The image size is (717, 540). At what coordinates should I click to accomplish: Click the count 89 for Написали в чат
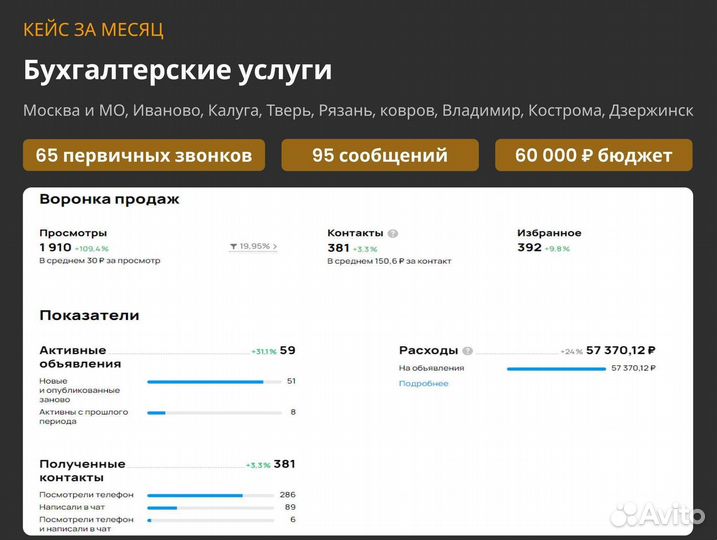(x=290, y=507)
